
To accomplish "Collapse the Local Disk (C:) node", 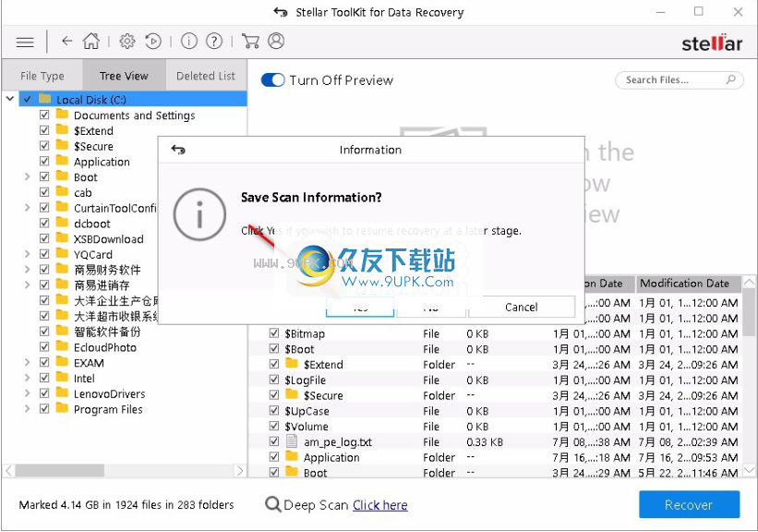I will pos(9,99).
